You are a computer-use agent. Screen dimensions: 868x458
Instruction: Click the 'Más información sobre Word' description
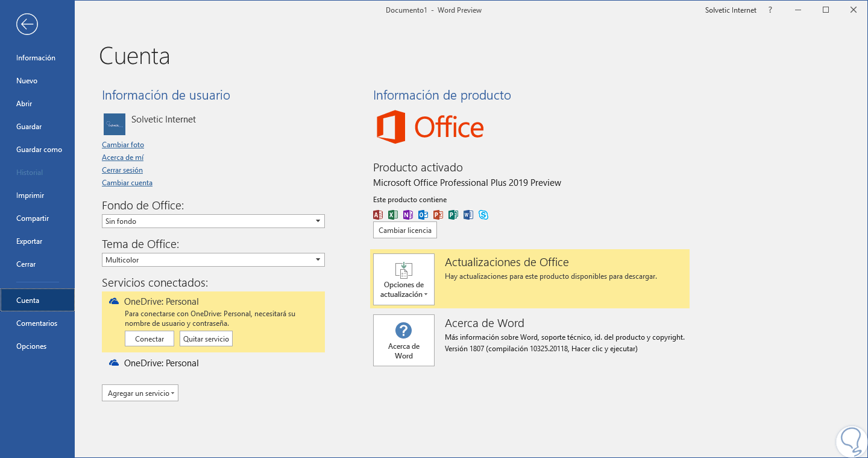tap(565, 337)
